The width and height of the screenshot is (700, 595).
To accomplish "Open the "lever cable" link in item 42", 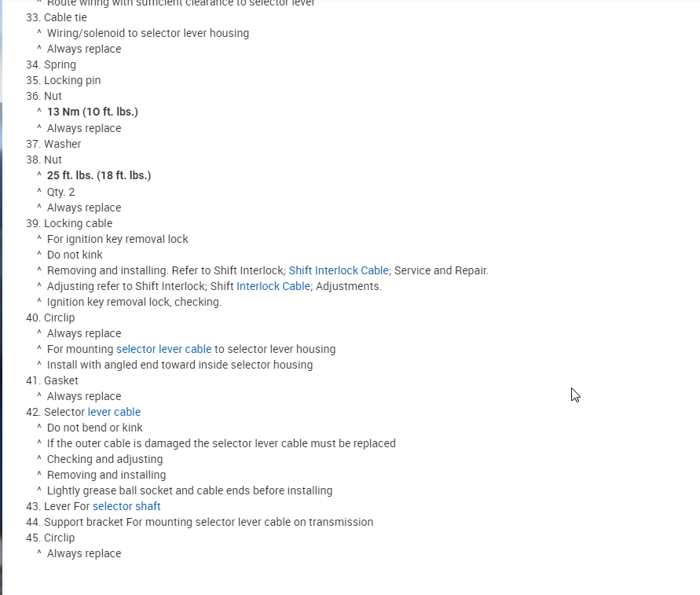I will 114,412.
